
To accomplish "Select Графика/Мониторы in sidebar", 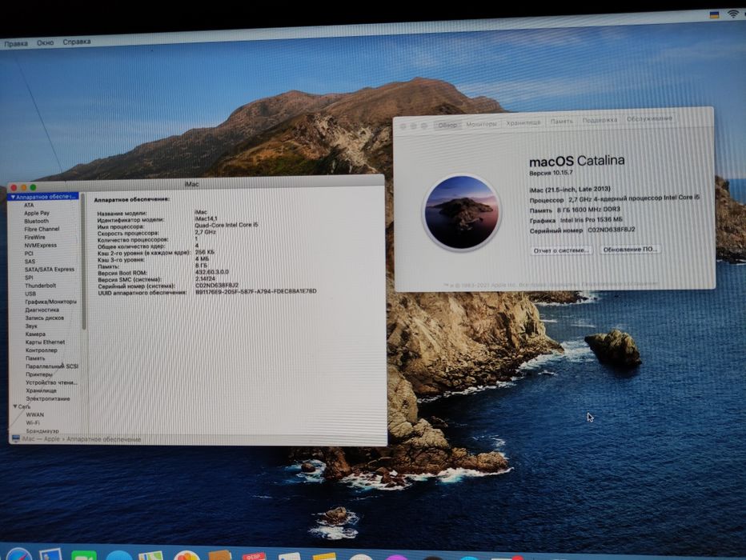I will 50,302.
